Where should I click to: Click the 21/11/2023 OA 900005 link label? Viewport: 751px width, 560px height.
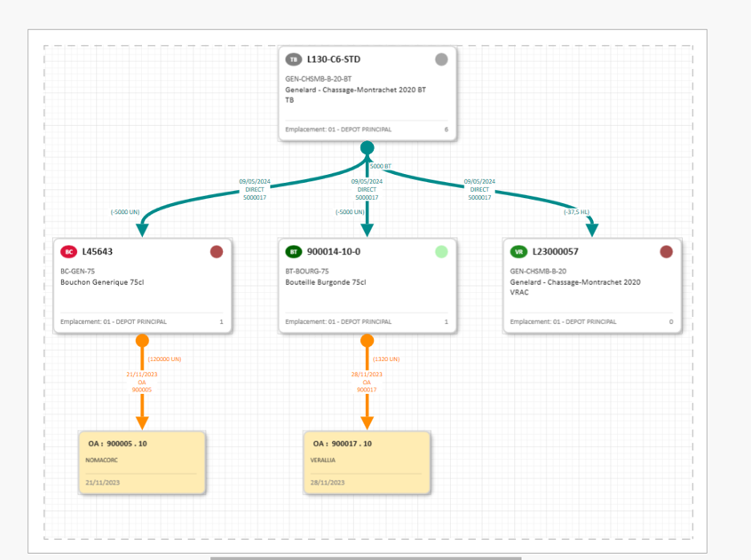(x=142, y=382)
